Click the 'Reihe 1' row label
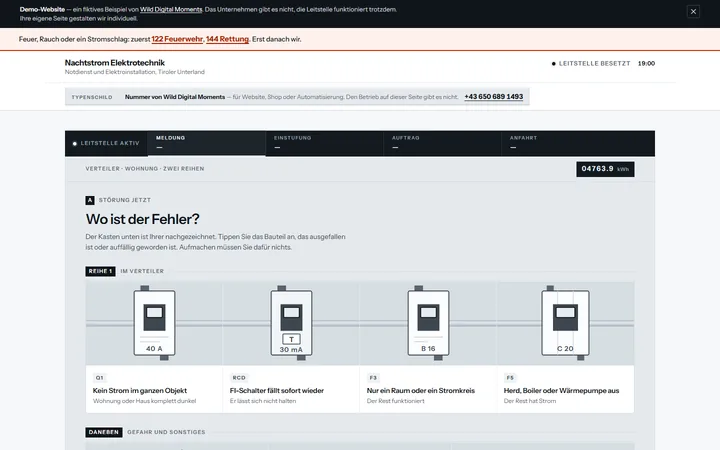This screenshot has width=720, height=450. click(x=100, y=271)
